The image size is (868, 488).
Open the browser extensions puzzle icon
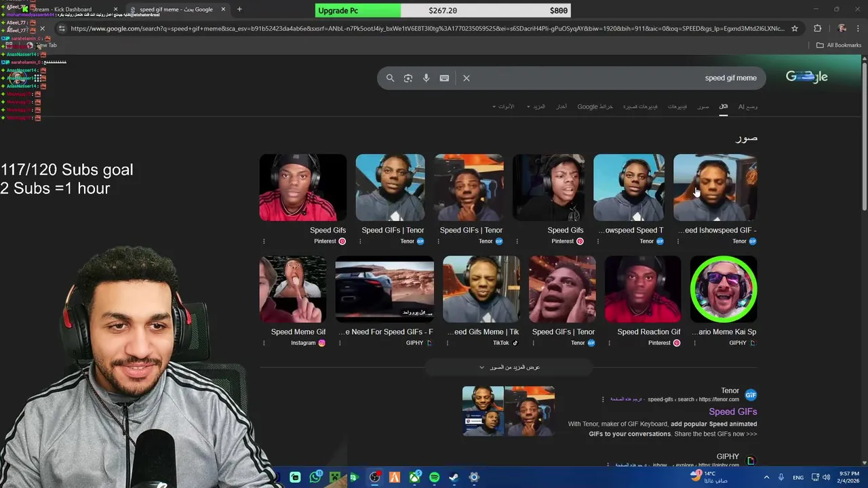817,28
